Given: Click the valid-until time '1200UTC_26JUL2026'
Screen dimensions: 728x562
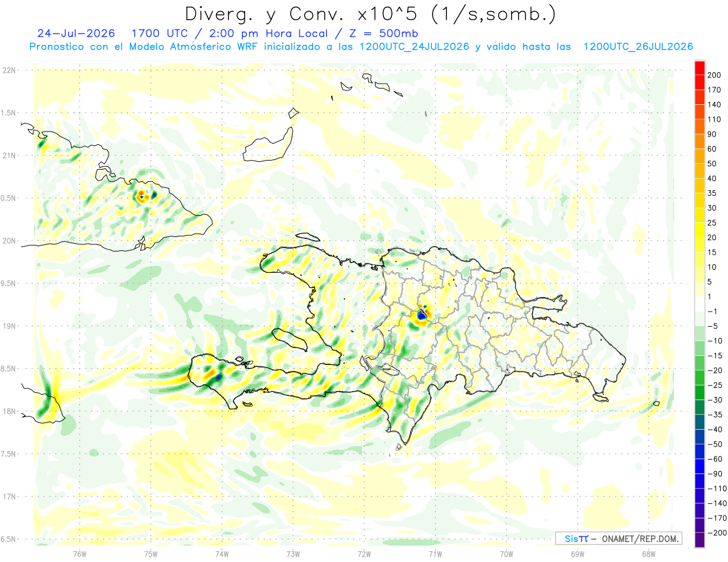Looking at the screenshot, I should (x=638, y=47).
